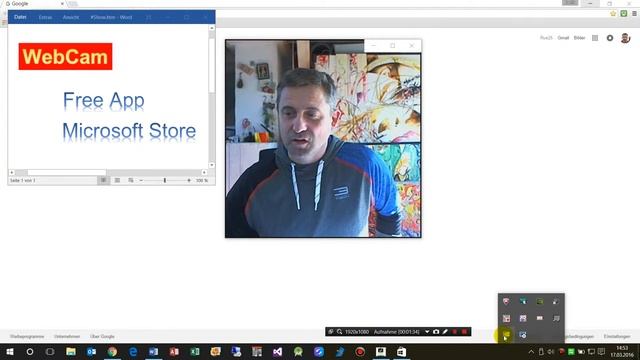
Task: Minimize the webcam preview window
Action: click(373, 46)
